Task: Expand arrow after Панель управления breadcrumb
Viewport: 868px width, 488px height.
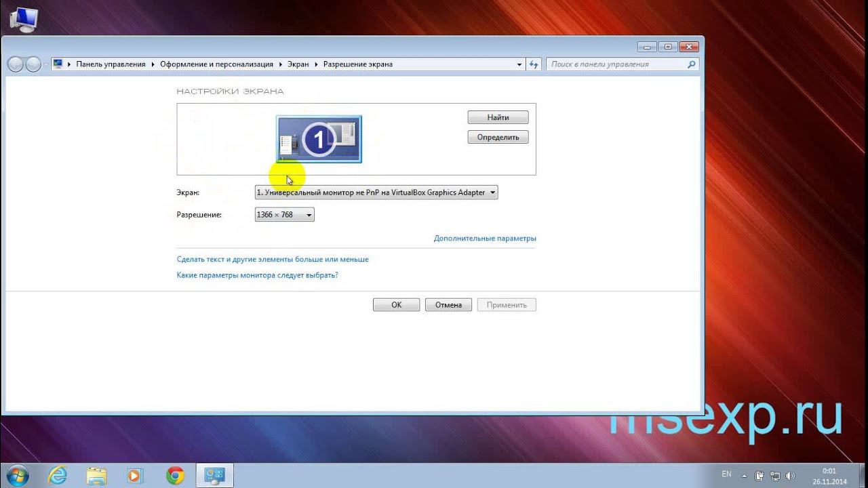Action: (153, 64)
